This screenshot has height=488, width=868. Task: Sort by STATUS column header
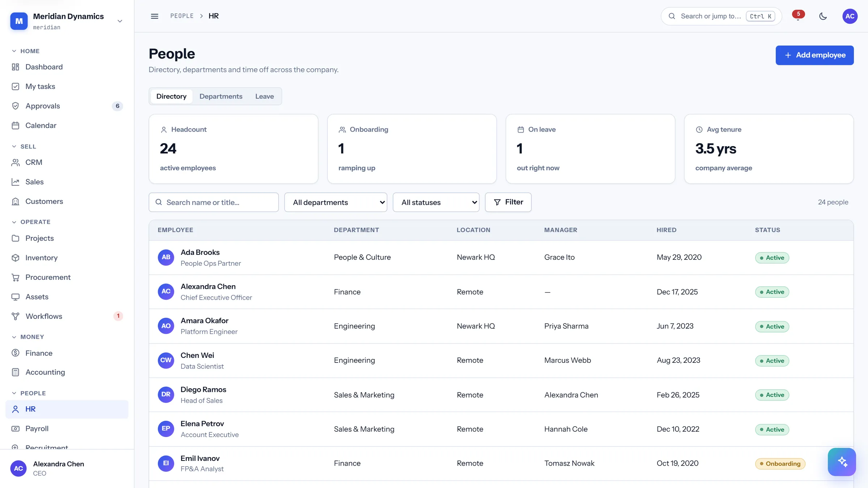pos(767,230)
